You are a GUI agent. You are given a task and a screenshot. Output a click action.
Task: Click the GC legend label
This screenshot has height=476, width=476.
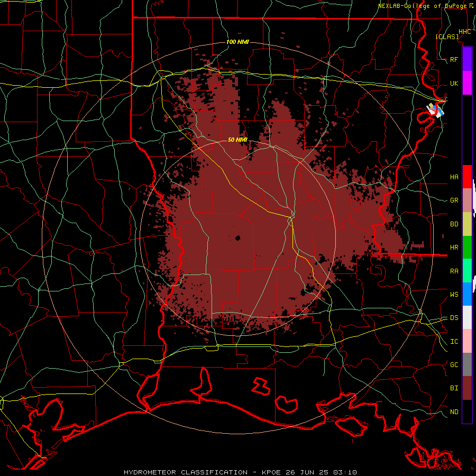tap(454, 365)
